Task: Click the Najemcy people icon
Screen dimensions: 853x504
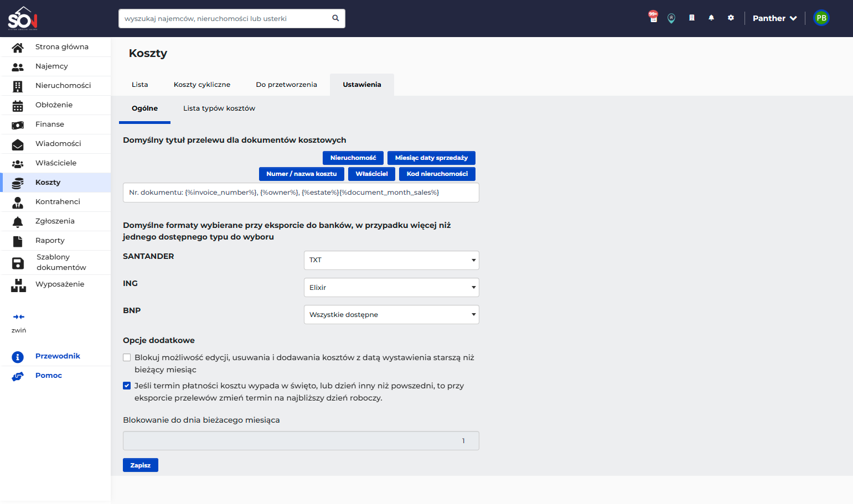Action: (18, 67)
